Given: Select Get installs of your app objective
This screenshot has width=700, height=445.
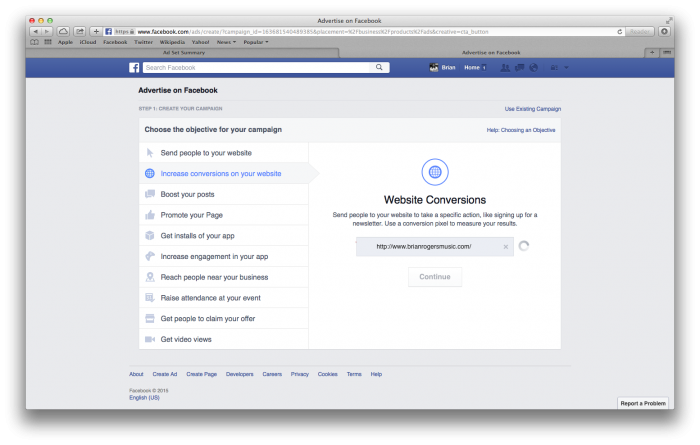Looking at the screenshot, I should (224, 236).
